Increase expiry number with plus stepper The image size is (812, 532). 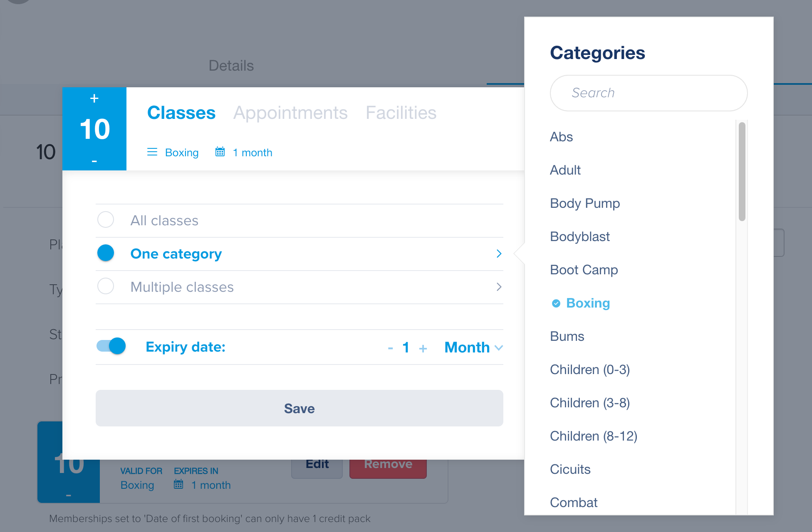423,348
